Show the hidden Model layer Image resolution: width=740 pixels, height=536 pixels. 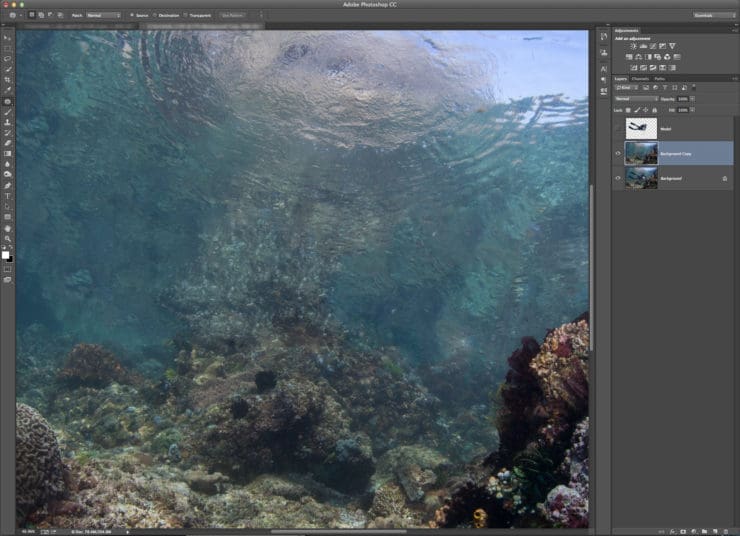click(618, 128)
